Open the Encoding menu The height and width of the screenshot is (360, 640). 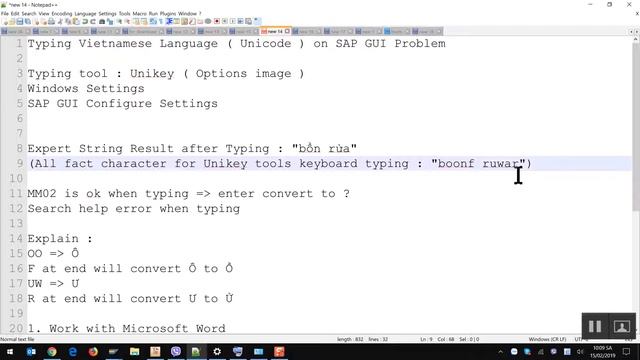(62, 13)
